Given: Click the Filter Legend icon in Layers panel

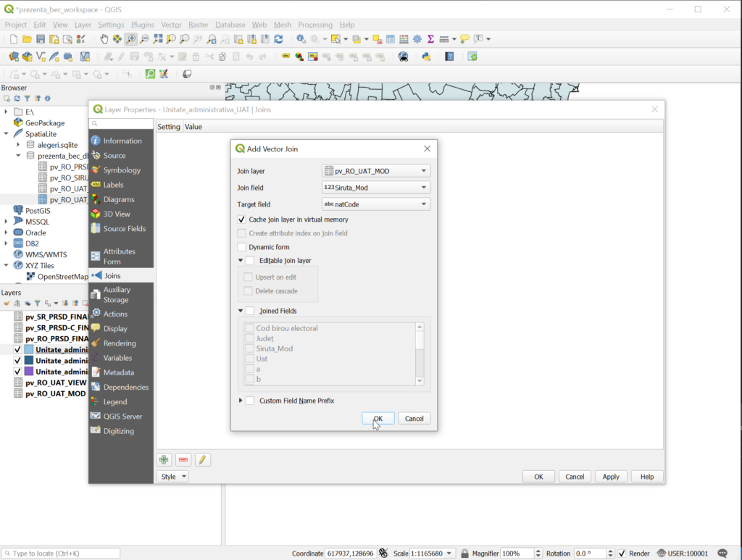Looking at the screenshot, I should (38, 303).
